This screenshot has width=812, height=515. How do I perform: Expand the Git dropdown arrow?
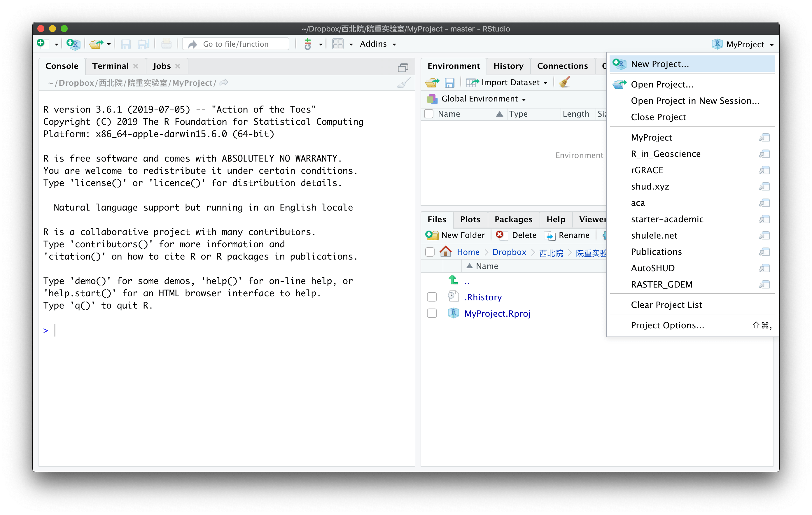click(320, 45)
